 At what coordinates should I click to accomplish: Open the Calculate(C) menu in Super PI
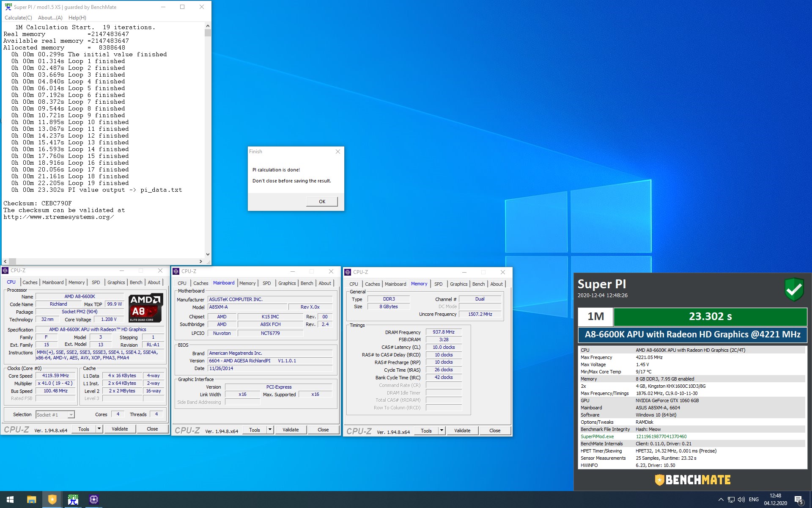[x=18, y=18]
